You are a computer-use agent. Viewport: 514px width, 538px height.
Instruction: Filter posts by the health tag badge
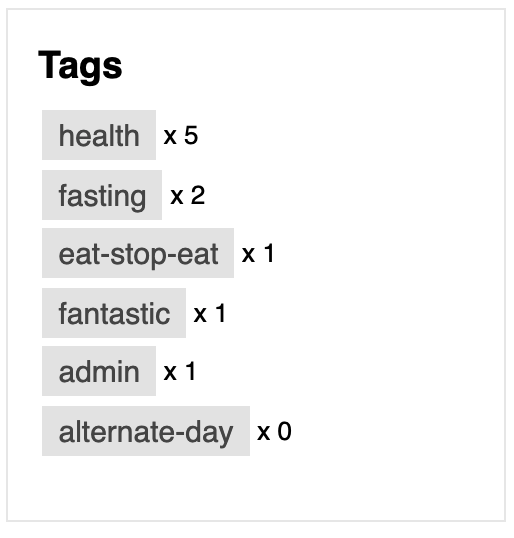pos(99,135)
